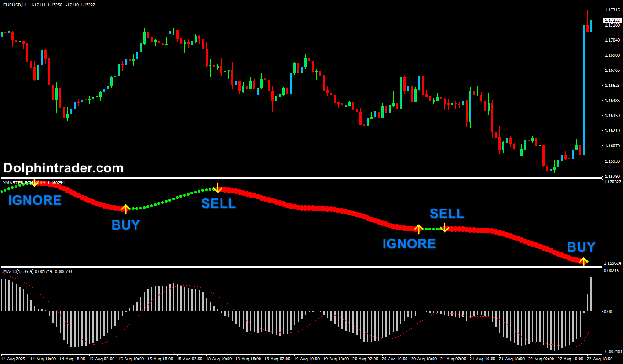
Task: Click the 18 Aug 10:00 time axis label
Action: [218, 359]
